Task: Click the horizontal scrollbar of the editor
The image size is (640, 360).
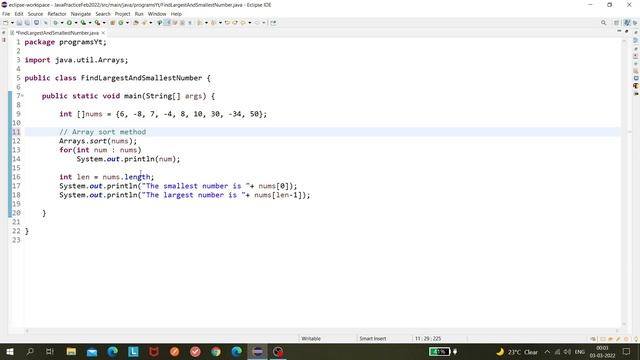Action: (323, 331)
